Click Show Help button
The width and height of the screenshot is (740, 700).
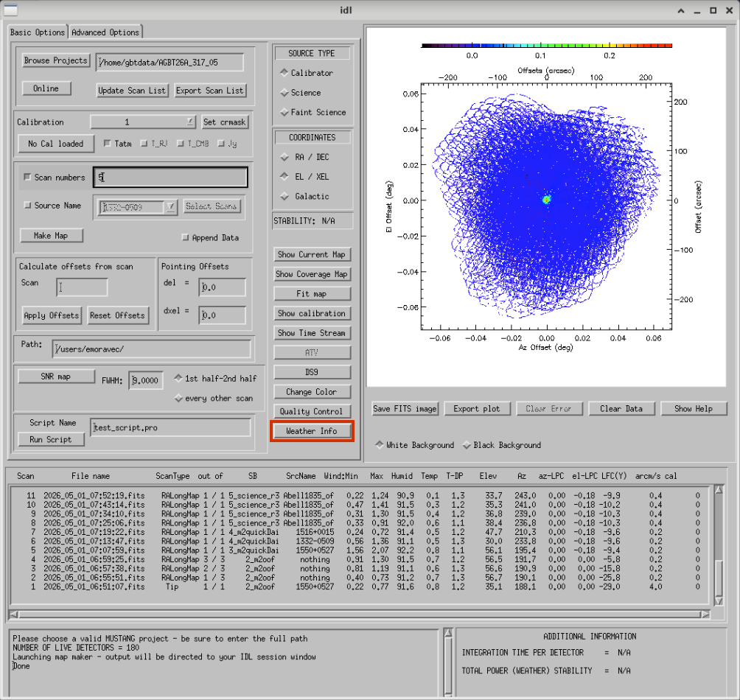point(694,408)
